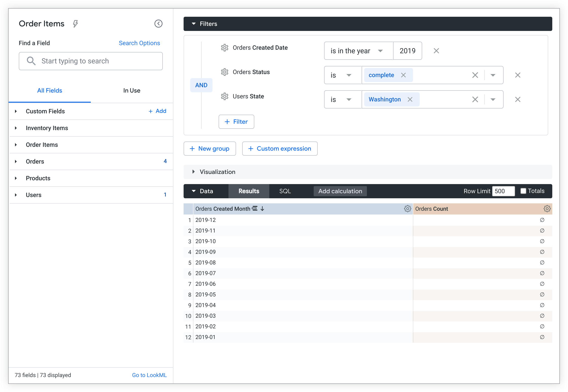Open the gear menu for the Orders Created Date filter
This screenshot has height=392, width=568.
pos(225,48)
